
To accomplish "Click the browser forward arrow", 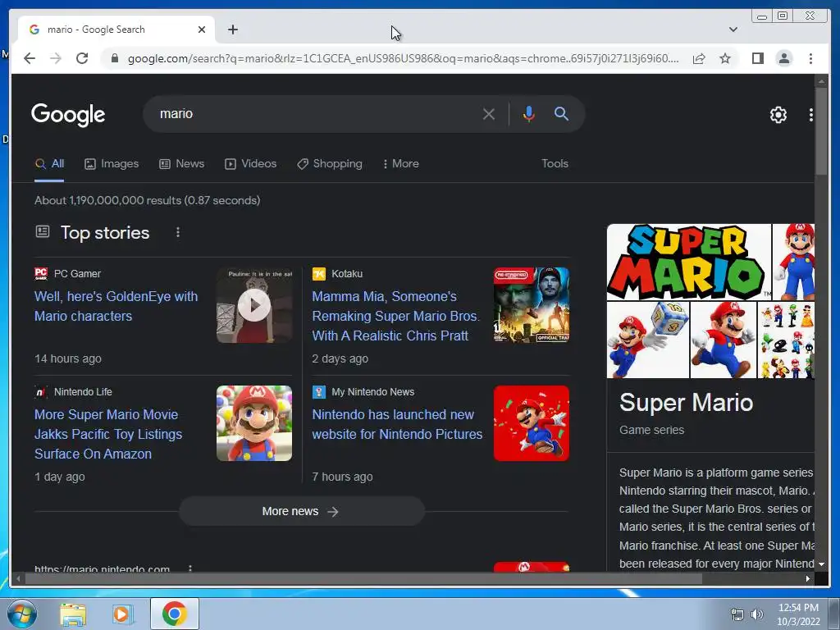I will tap(56, 58).
